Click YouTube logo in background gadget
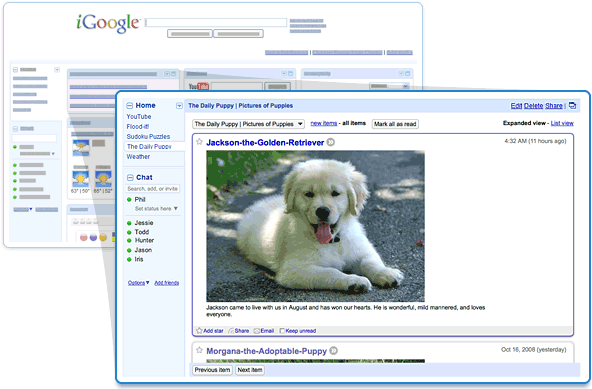The image size is (592, 389). (199, 86)
